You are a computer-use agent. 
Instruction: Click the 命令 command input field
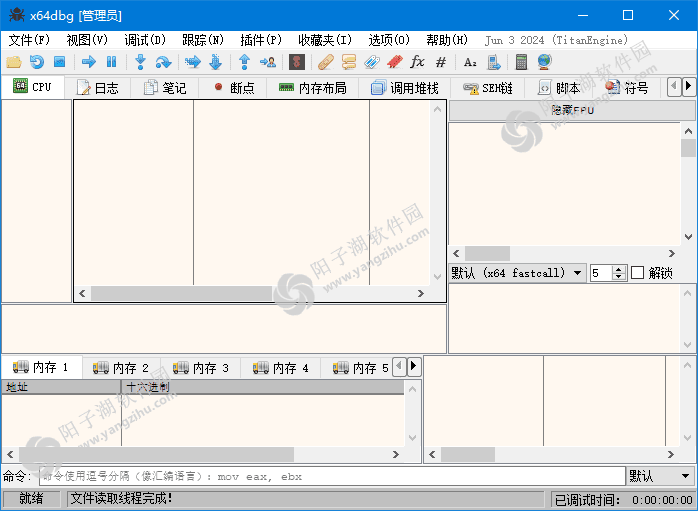pyautogui.click(x=332, y=477)
